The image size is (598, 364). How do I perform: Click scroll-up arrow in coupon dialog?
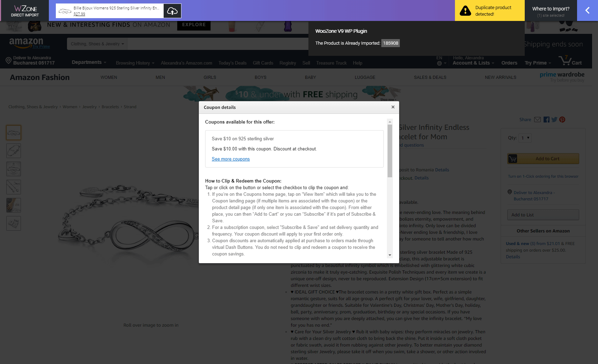pyautogui.click(x=390, y=121)
